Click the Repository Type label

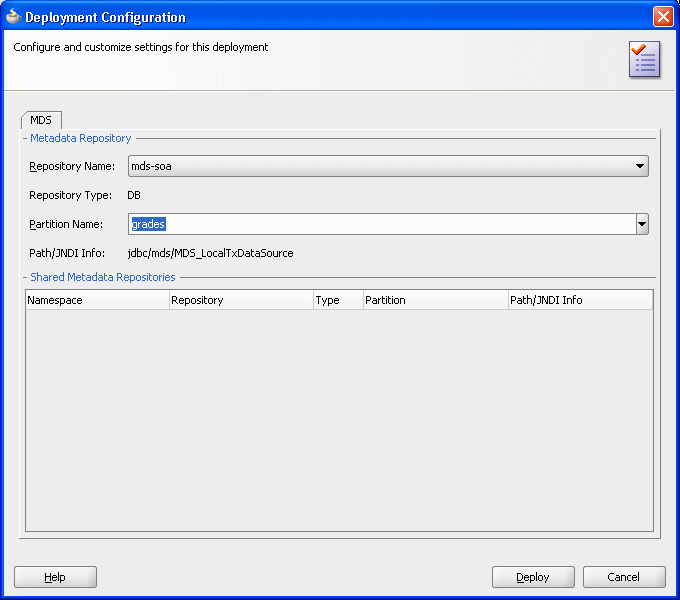pos(70,196)
